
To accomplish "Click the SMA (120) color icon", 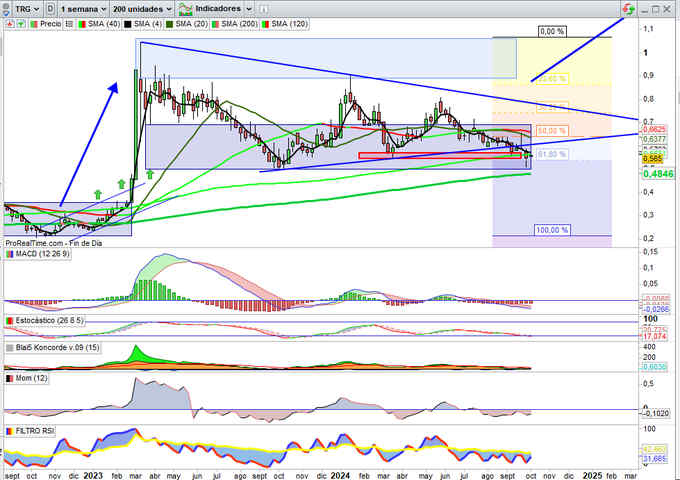I will [265, 24].
